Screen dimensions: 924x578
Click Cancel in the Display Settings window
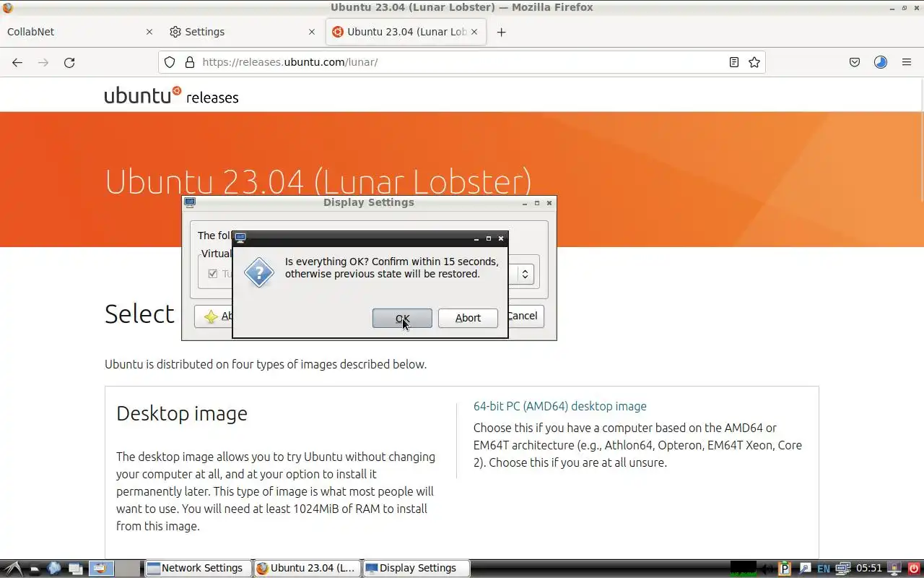[x=526, y=316]
